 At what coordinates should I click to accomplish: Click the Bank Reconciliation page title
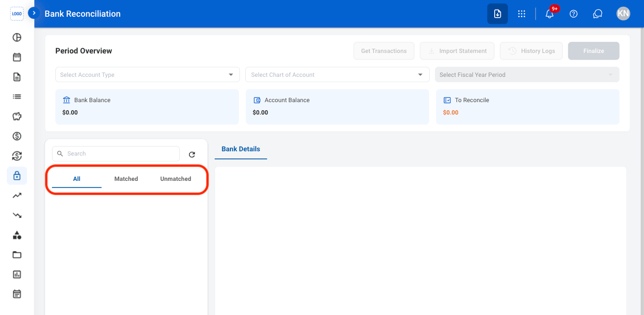[83, 14]
